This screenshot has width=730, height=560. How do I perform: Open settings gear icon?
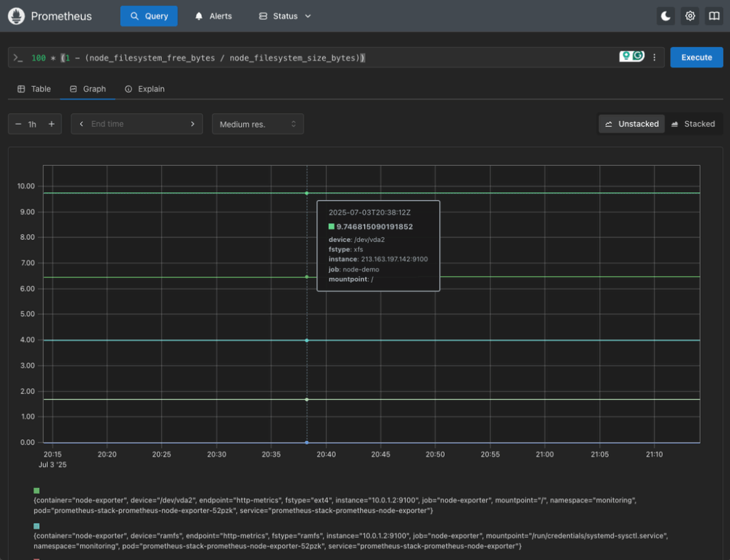690,16
